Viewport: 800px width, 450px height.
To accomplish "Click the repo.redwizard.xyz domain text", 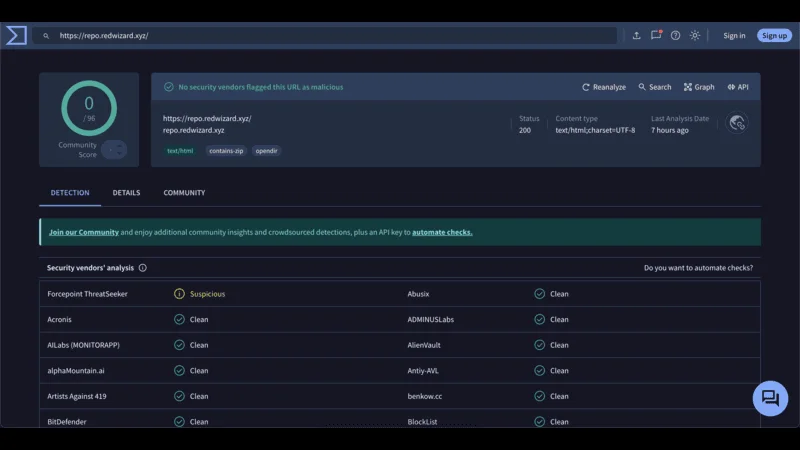I will (x=193, y=130).
